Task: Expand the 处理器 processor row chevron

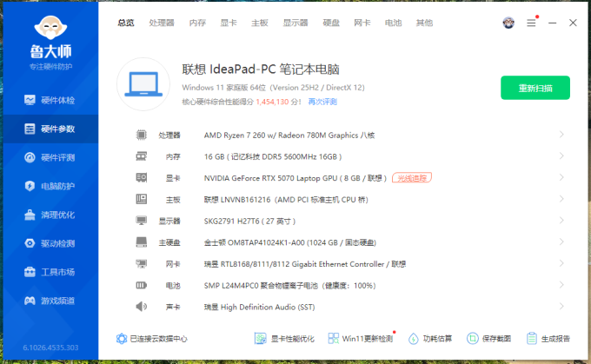Action: pyautogui.click(x=561, y=135)
